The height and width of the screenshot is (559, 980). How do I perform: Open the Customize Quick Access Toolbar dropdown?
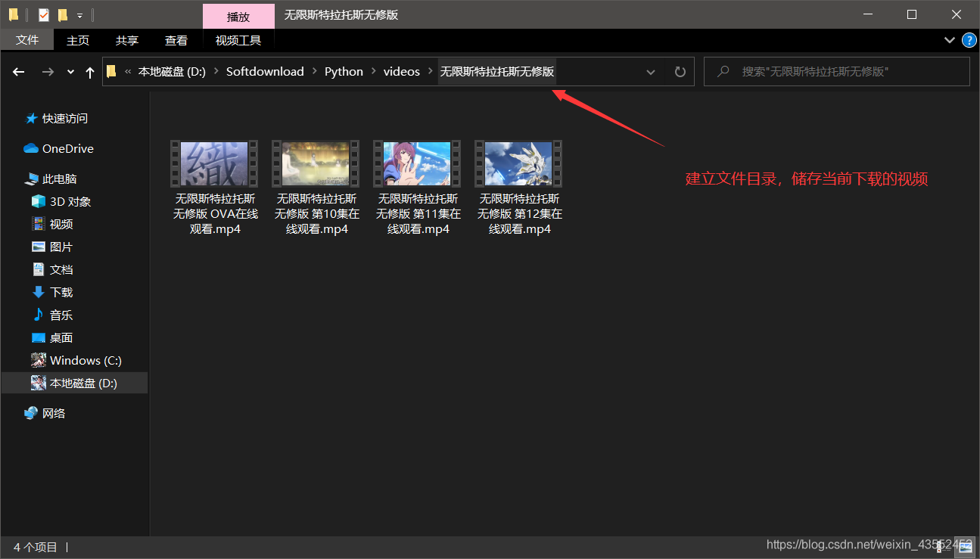point(79,15)
